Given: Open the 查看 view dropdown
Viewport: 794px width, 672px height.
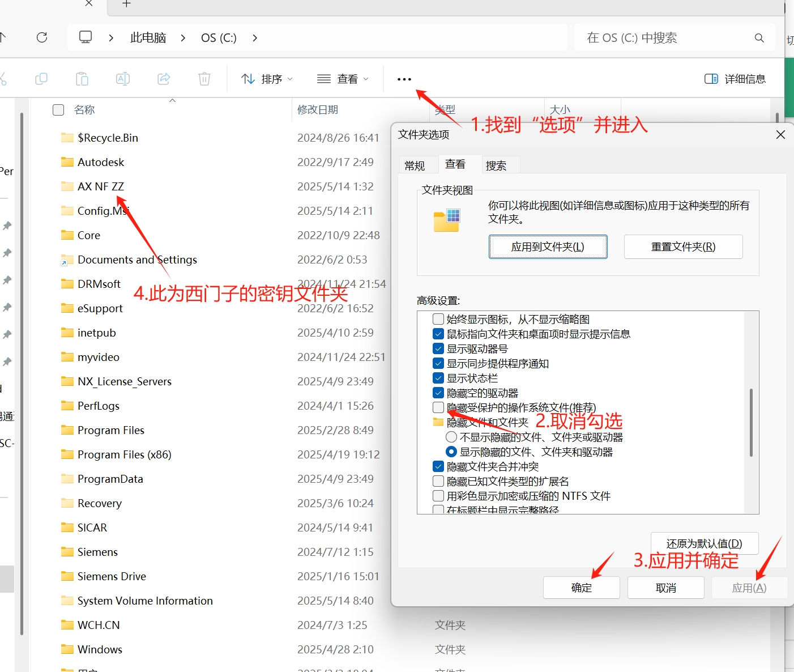Looking at the screenshot, I should coord(342,79).
